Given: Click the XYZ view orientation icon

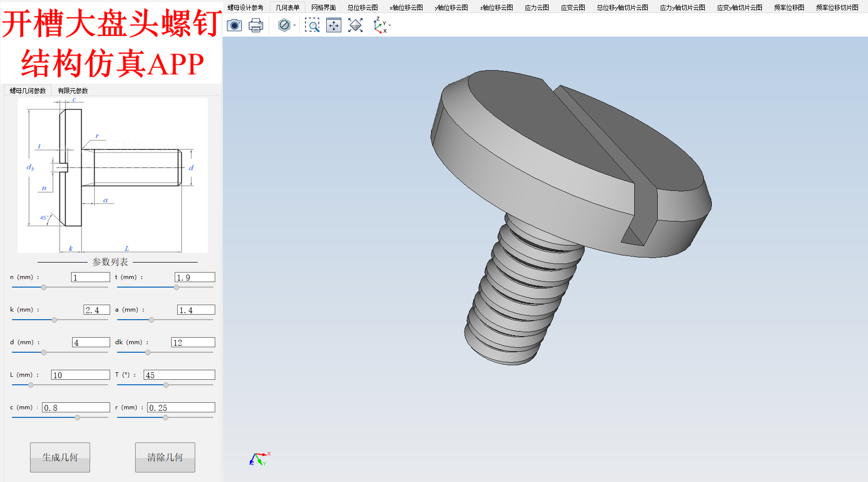Looking at the screenshot, I should [x=380, y=25].
